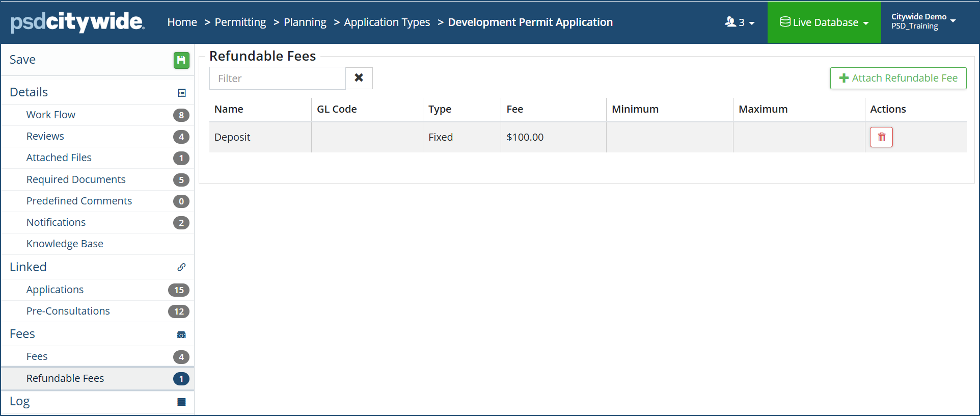Select Required Documents in sidebar

tap(76, 179)
